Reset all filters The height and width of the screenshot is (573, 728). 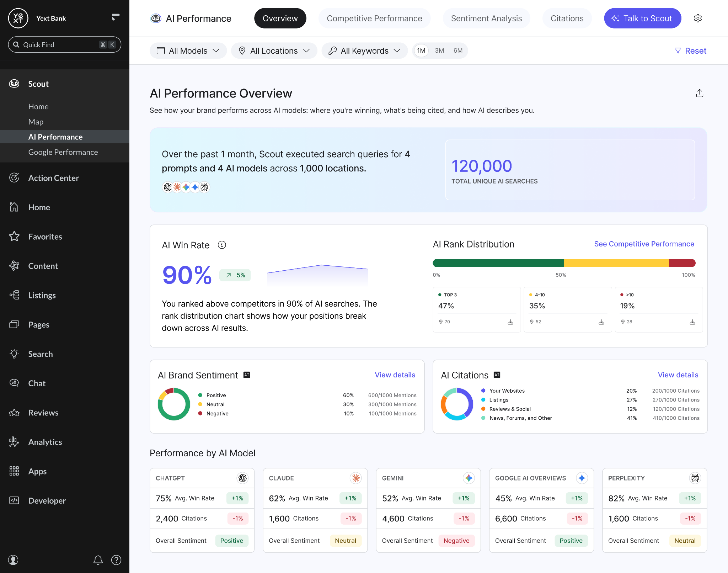point(690,51)
